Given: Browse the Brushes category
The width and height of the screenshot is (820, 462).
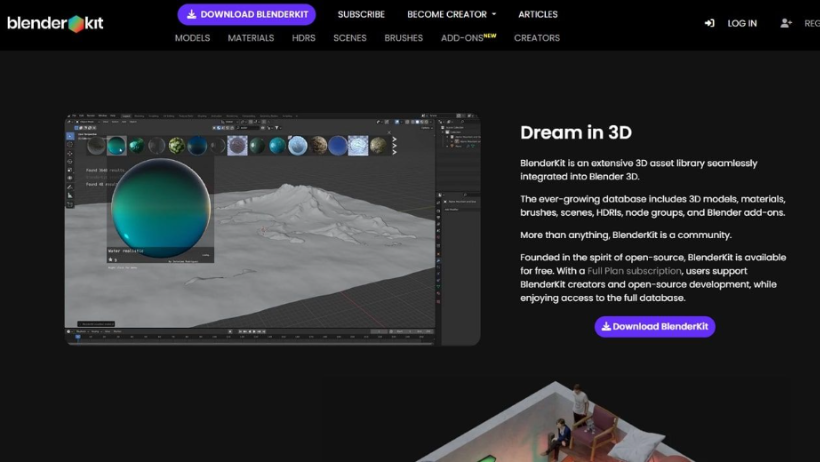Looking at the screenshot, I should tap(403, 38).
